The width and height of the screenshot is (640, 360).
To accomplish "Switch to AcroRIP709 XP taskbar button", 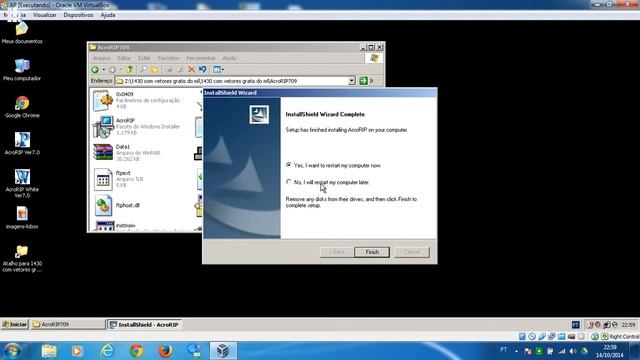I will pos(68,324).
